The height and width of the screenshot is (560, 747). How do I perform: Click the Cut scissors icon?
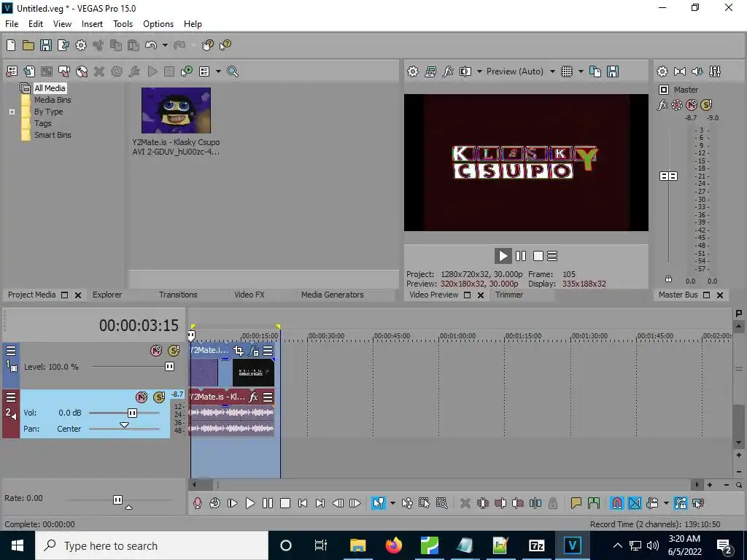point(98,45)
